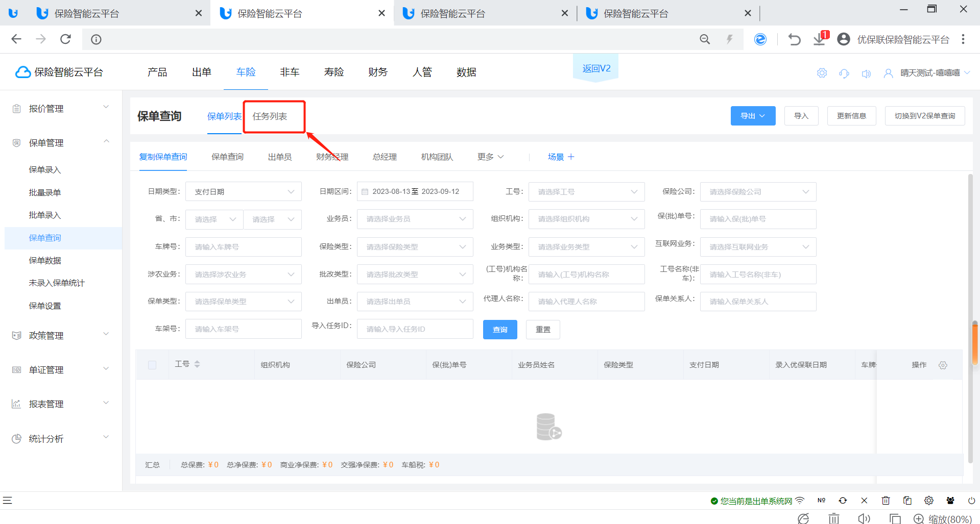Click 切换到V2保单查询 button
The image size is (980, 524).
coord(925,116)
